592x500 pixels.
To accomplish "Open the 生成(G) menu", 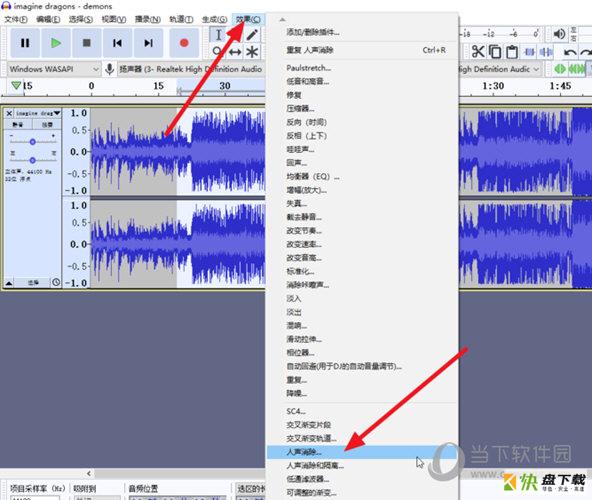I will pyautogui.click(x=214, y=19).
